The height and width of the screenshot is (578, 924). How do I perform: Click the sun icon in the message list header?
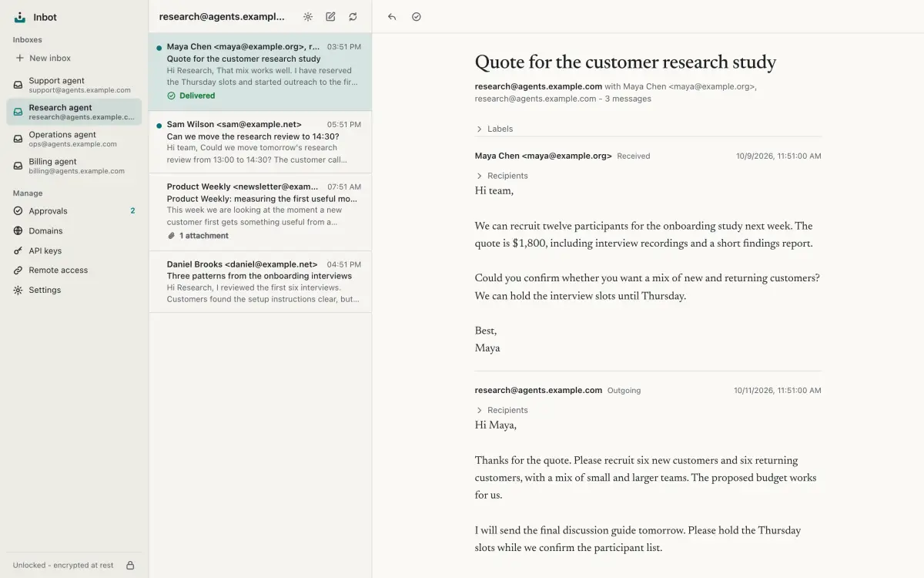point(308,17)
